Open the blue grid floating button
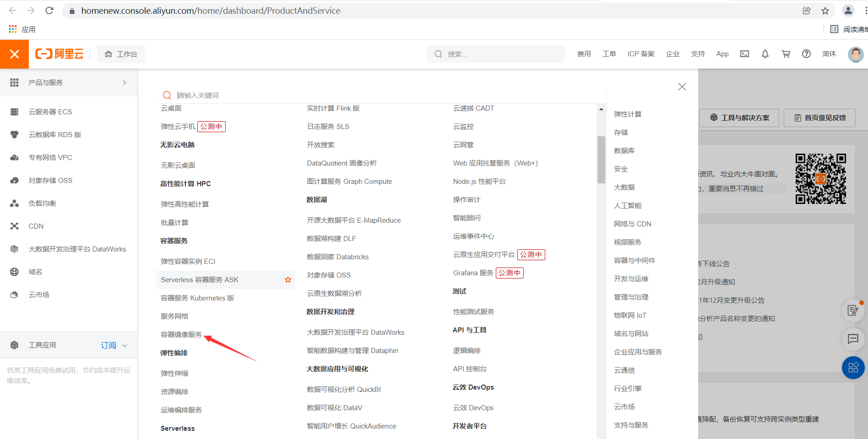The height and width of the screenshot is (439, 868). 853,368
